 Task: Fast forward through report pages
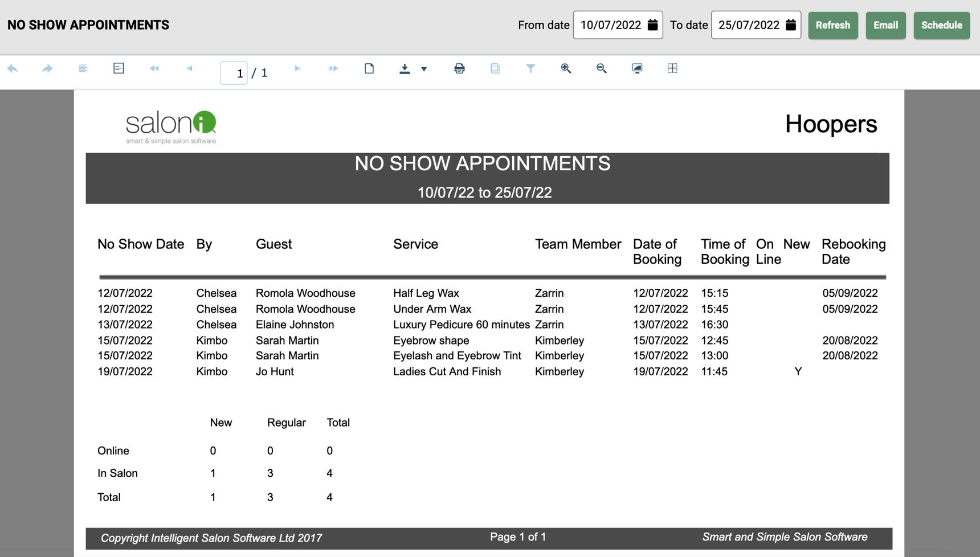333,68
